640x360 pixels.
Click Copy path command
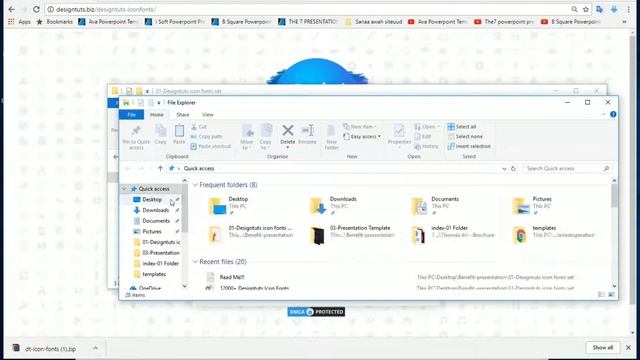click(207, 137)
